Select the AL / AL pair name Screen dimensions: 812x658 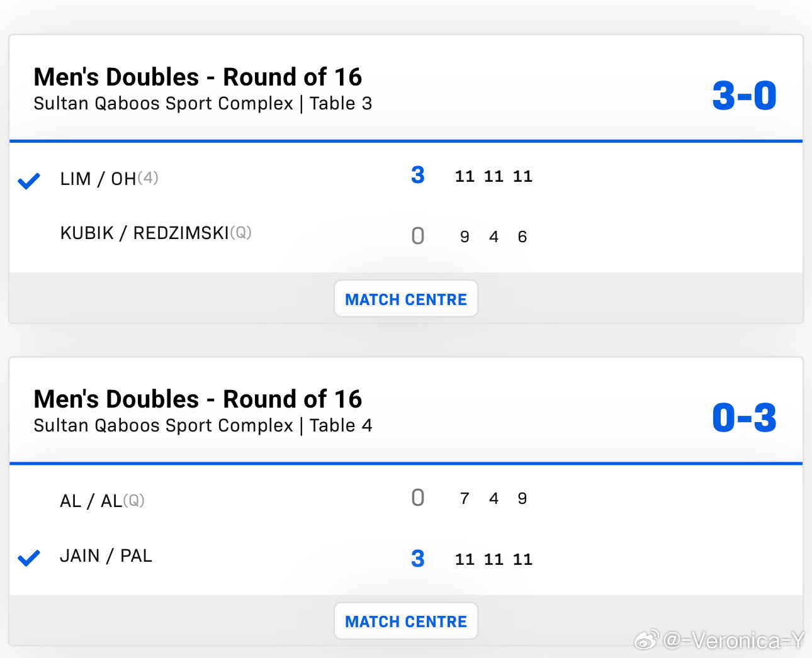[x=91, y=501]
